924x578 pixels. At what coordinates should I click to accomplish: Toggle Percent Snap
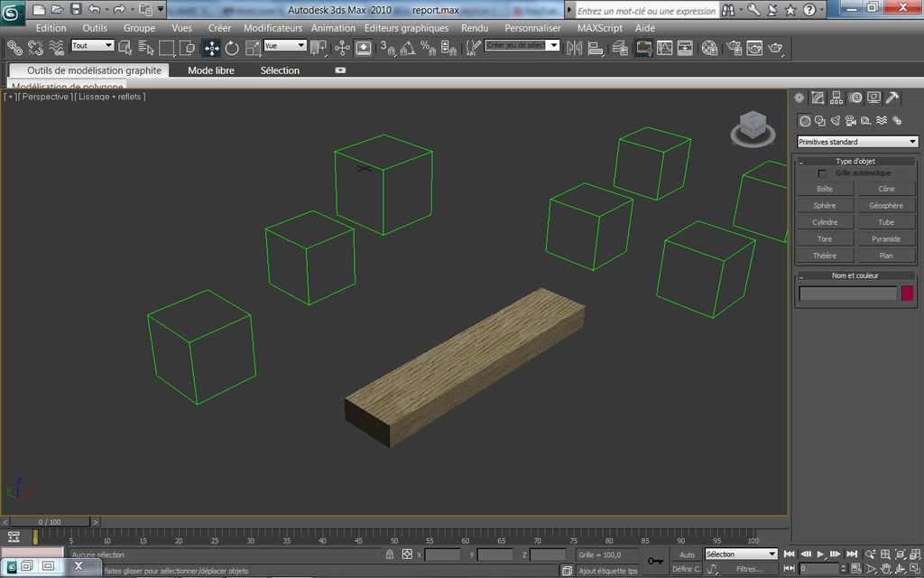[429, 48]
